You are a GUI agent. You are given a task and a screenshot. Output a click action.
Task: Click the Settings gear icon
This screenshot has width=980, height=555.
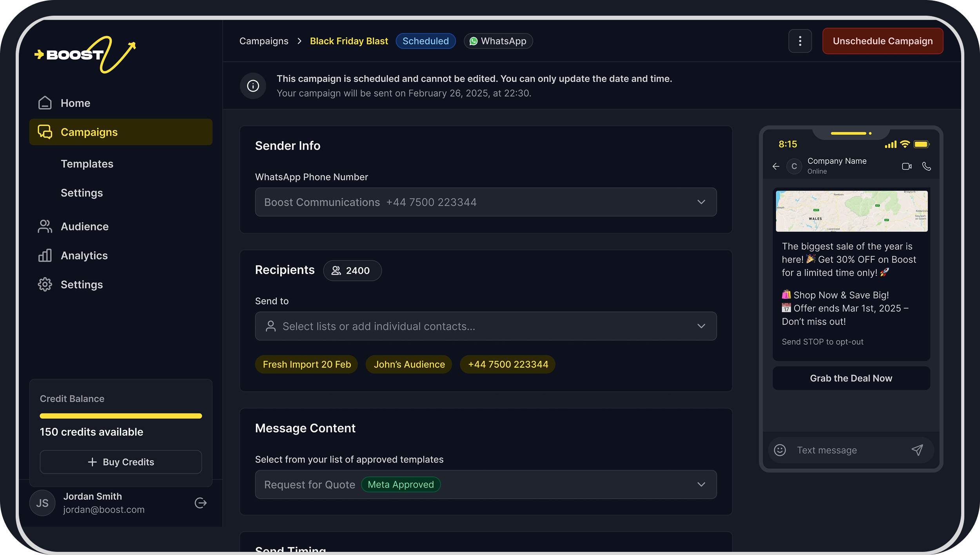tap(45, 285)
